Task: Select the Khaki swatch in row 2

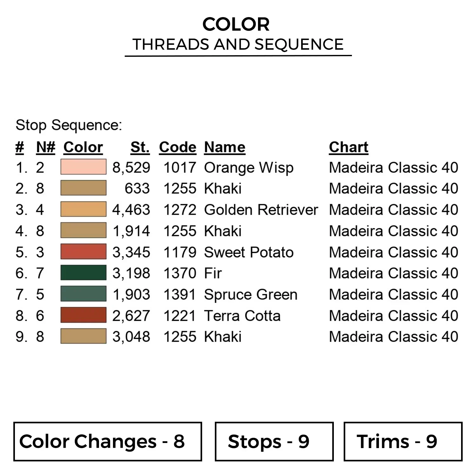Action: tap(83, 188)
